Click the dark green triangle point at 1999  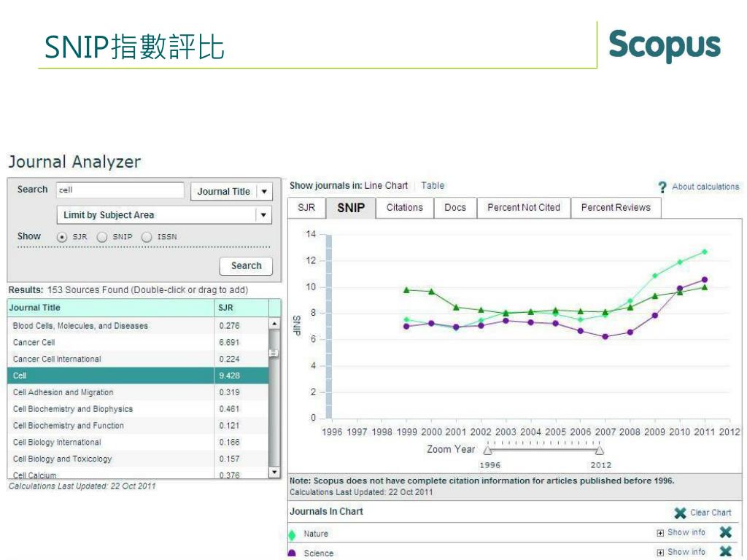[x=406, y=290]
